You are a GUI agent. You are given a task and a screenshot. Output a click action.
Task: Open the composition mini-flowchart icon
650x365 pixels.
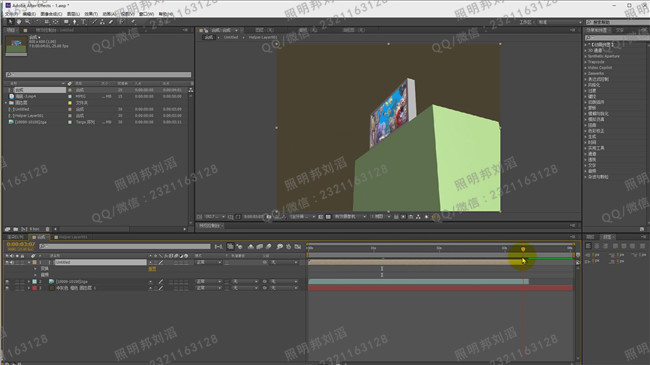tap(218, 246)
